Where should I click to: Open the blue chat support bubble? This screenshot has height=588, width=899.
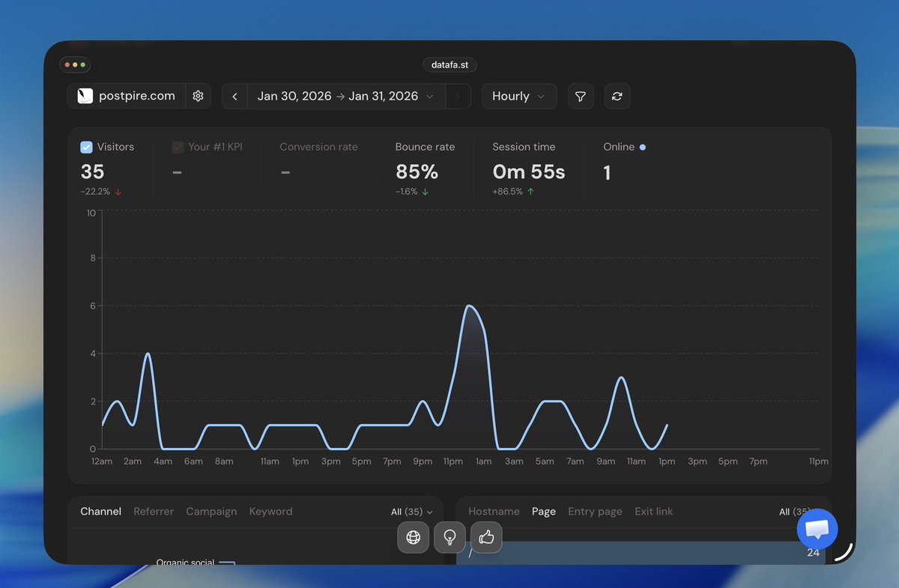point(817,530)
